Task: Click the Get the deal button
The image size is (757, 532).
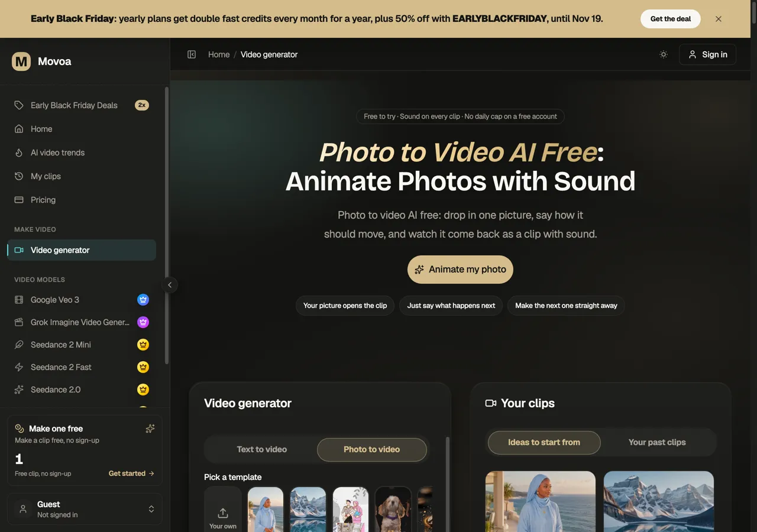Action: click(671, 19)
